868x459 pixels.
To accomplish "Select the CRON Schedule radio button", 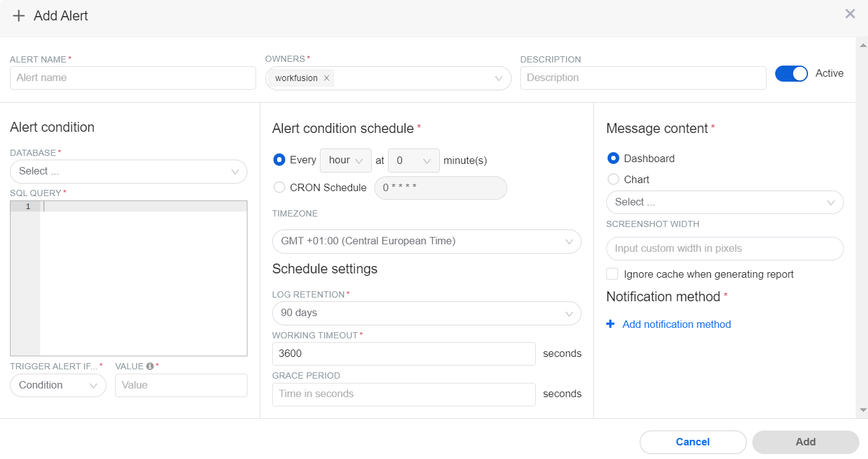I will point(279,187).
